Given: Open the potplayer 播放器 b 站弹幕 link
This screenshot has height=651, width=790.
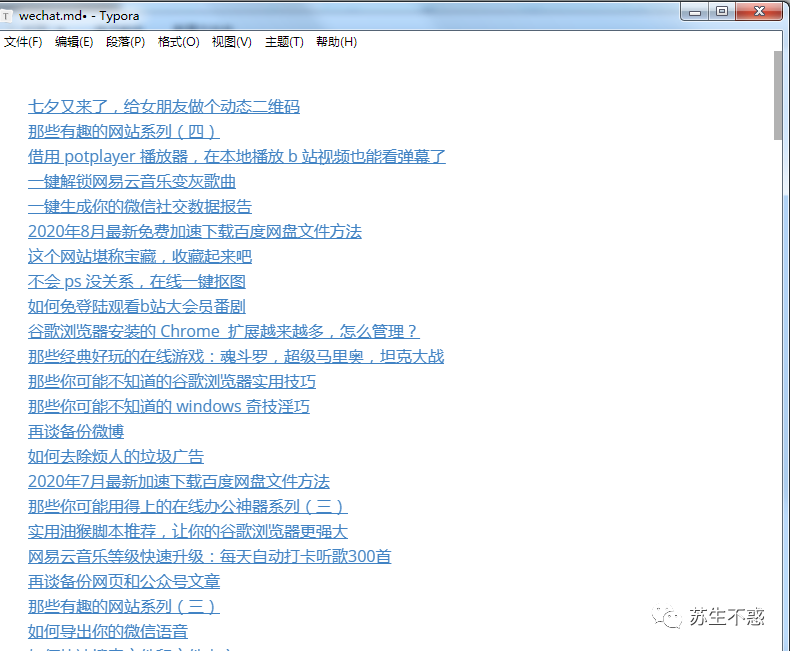Looking at the screenshot, I should (x=237, y=157).
